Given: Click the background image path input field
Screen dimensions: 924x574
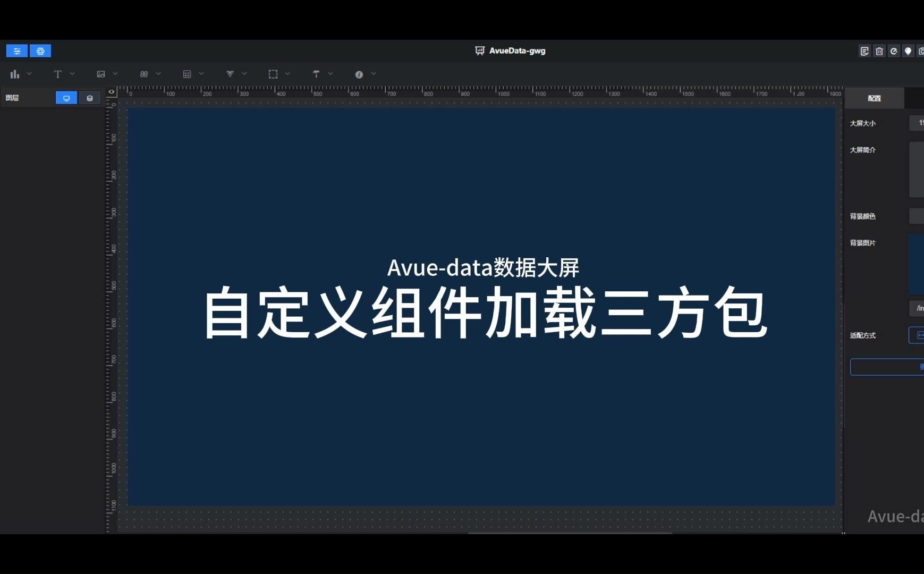Looking at the screenshot, I should pyautogui.click(x=917, y=308).
